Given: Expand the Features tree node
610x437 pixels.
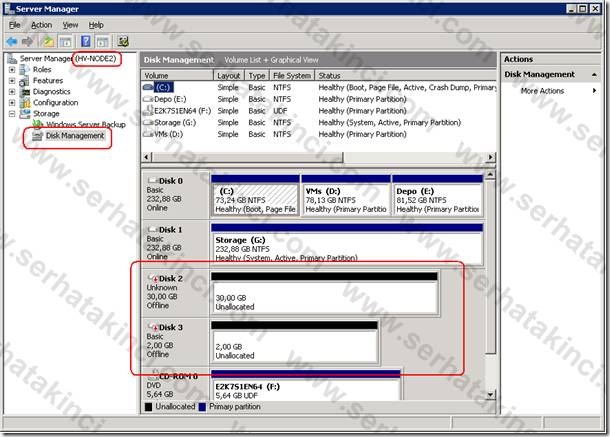Looking at the screenshot, I should click(x=12, y=81).
